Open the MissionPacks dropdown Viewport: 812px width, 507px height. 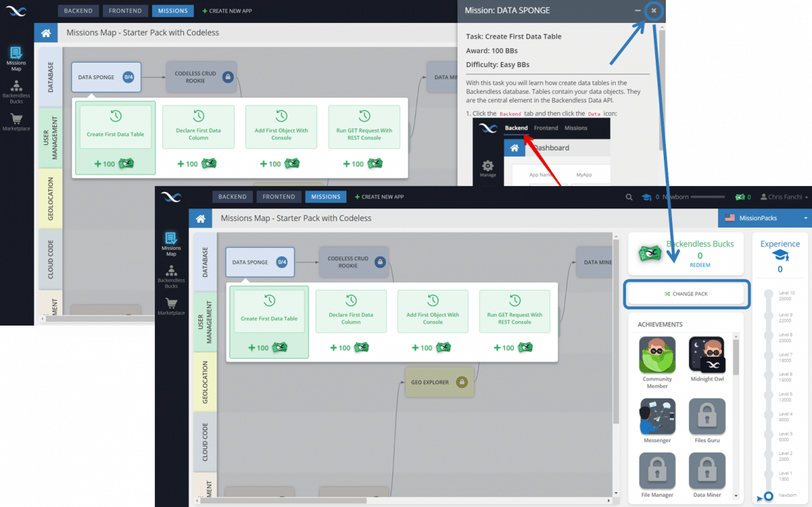point(765,218)
